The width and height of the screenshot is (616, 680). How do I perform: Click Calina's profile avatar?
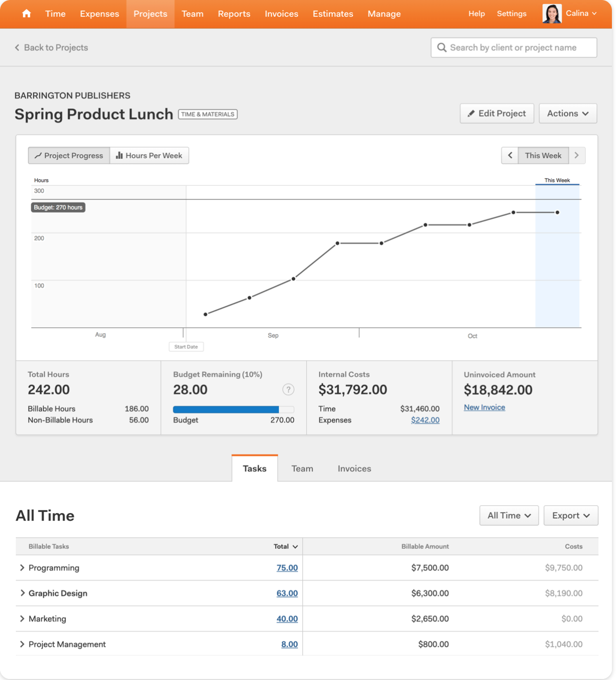(x=552, y=14)
